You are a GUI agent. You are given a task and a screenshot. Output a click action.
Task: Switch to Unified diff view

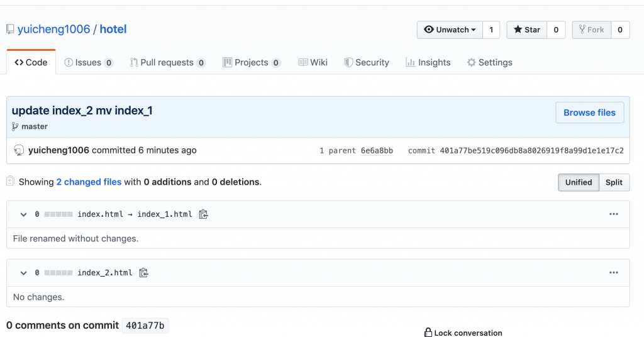point(578,182)
